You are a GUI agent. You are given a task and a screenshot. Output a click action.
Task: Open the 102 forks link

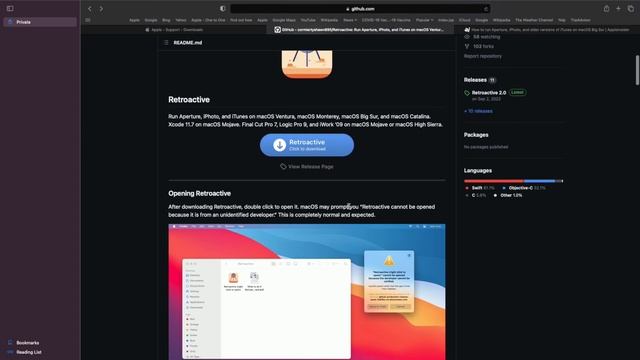(483, 47)
